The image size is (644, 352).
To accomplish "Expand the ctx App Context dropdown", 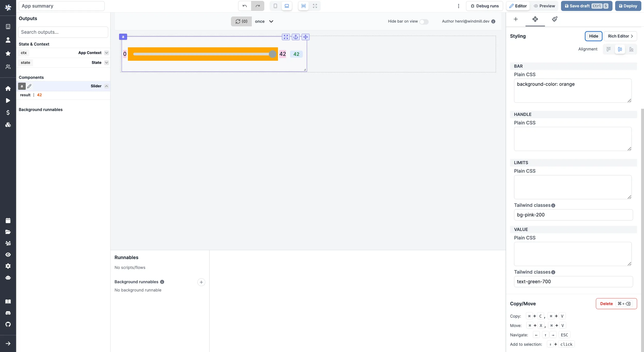I will 106,52.
